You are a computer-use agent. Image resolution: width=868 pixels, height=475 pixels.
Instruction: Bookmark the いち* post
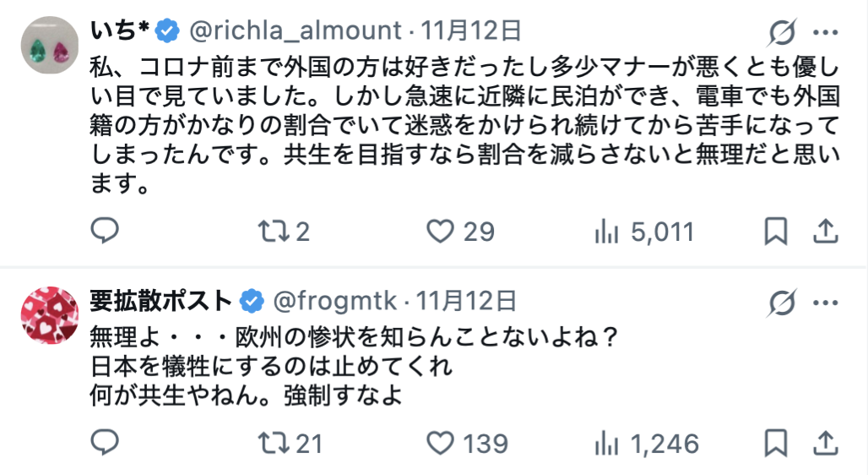(x=776, y=231)
